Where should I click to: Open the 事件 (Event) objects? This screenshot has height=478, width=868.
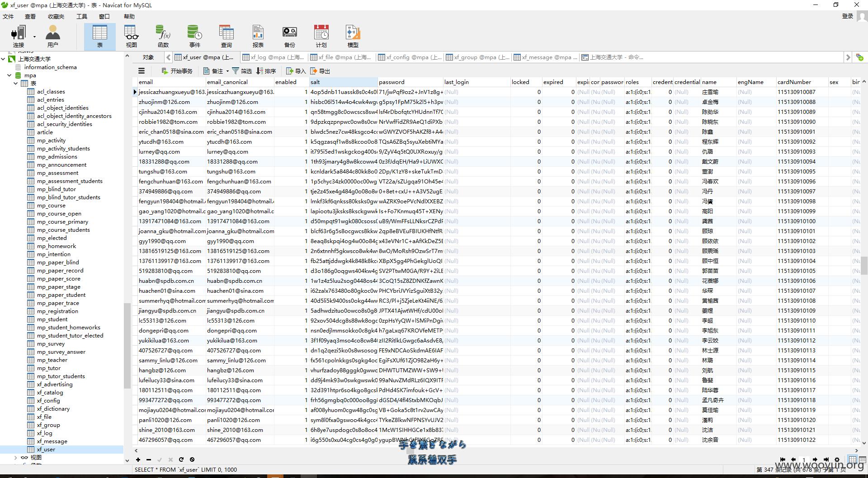(x=195, y=36)
